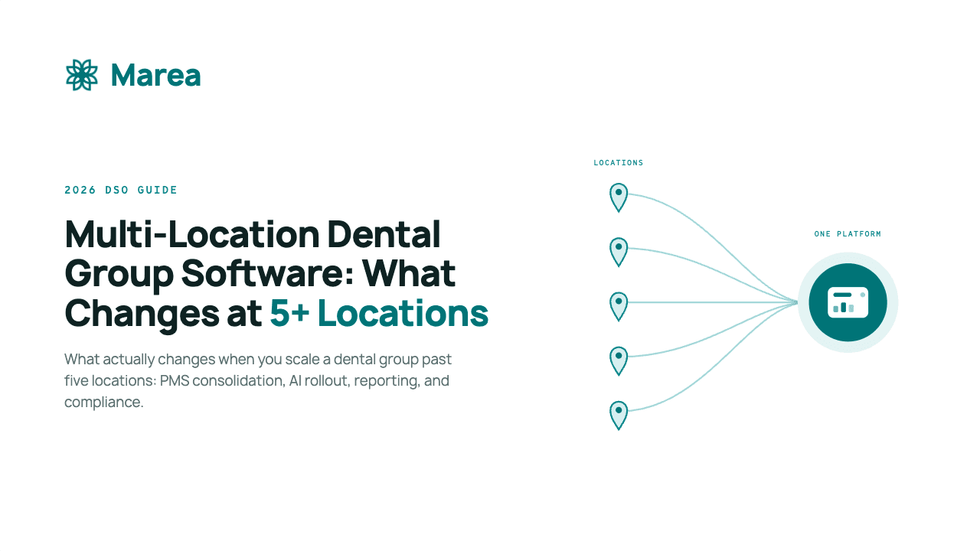Image resolution: width=980 pixels, height=551 pixels.
Task: Click the headline 'Multi-Location Dental'
Action: point(253,233)
